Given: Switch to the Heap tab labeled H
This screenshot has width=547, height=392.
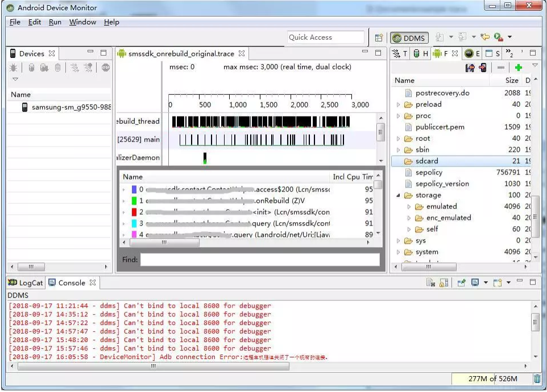Looking at the screenshot, I should point(421,53).
